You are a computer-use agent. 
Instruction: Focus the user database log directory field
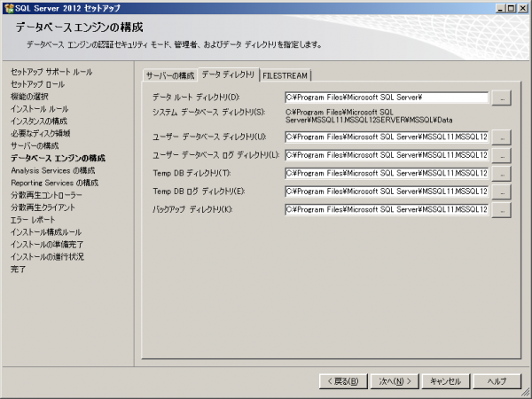click(387, 156)
